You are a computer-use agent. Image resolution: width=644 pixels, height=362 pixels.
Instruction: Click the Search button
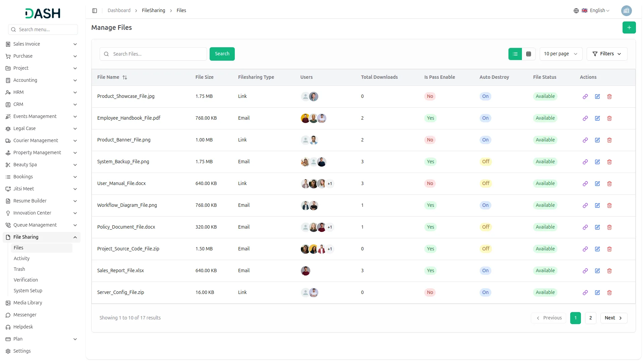[x=222, y=54]
